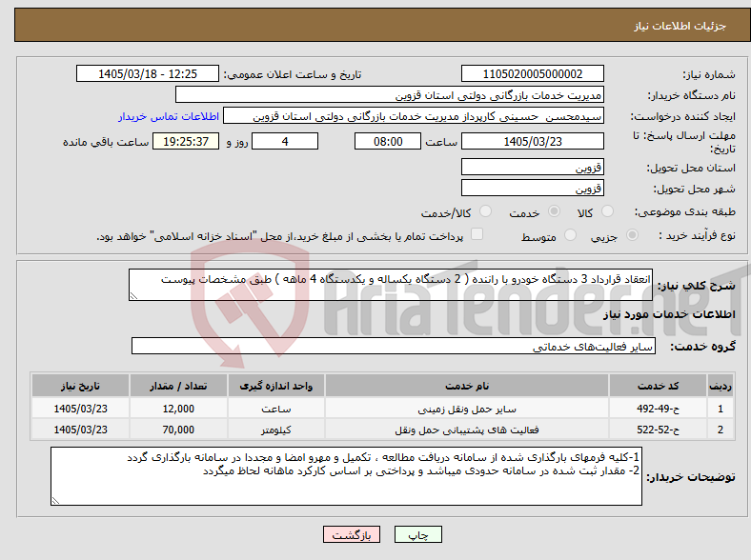Viewport: 751px width, 560px height.
Task: Click the تاریخ نیاز column header
Action: click(x=80, y=386)
